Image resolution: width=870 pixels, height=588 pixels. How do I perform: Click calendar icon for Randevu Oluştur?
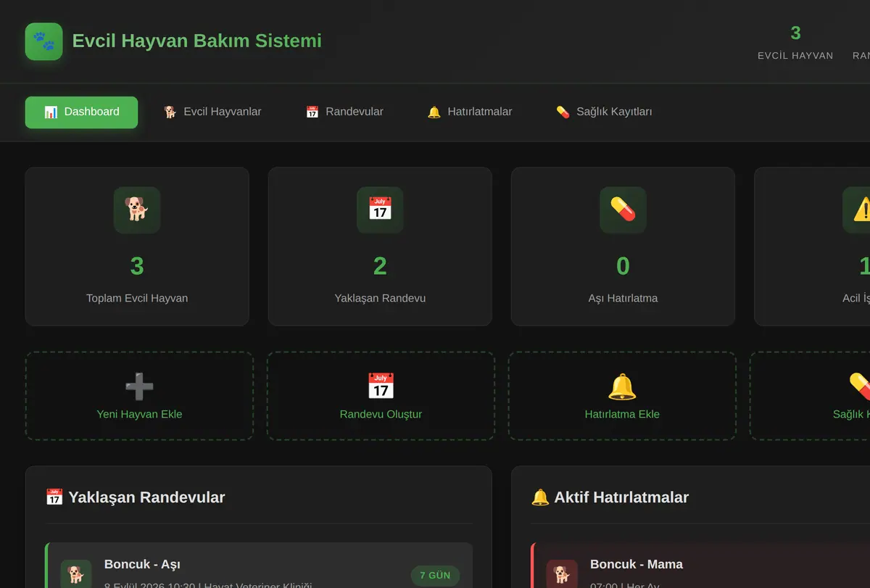click(x=381, y=386)
